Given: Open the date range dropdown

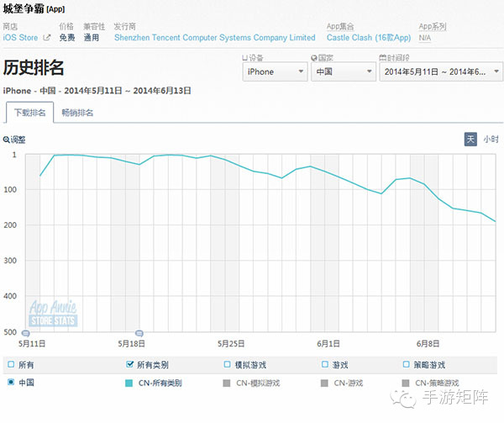Looking at the screenshot, I should click(441, 71).
